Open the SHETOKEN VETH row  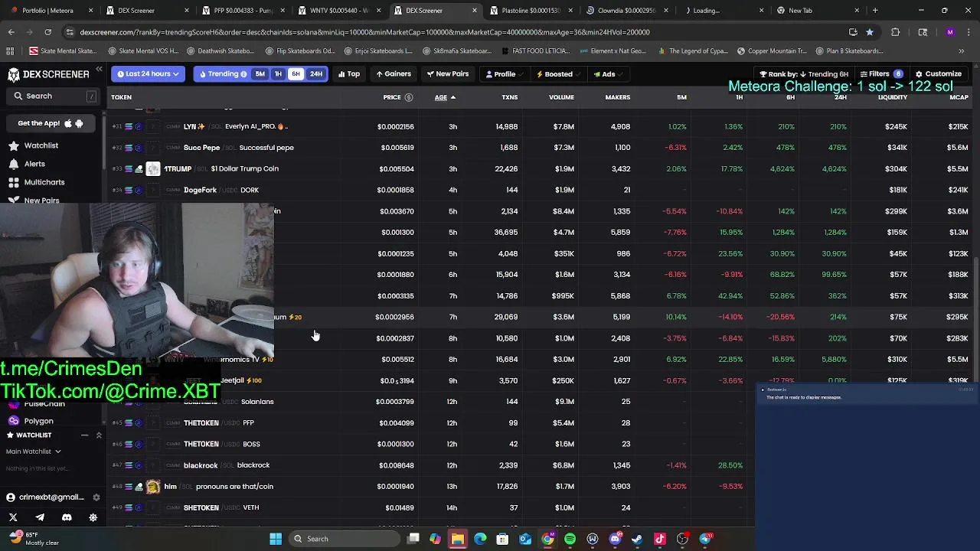[x=542, y=508]
